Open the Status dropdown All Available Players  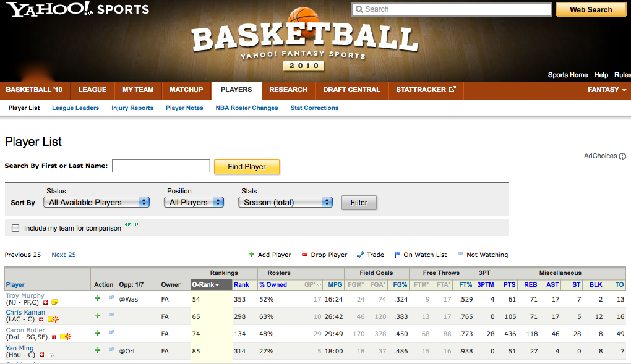pos(97,202)
